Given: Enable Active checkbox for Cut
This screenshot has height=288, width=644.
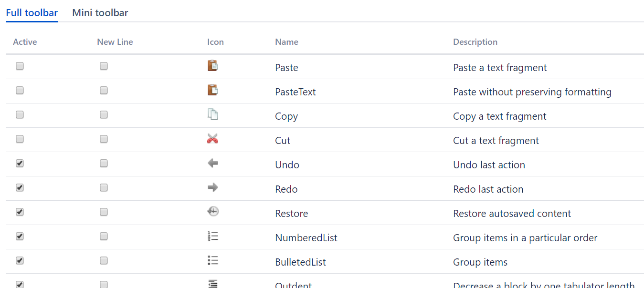Looking at the screenshot, I should click(x=20, y=139).
